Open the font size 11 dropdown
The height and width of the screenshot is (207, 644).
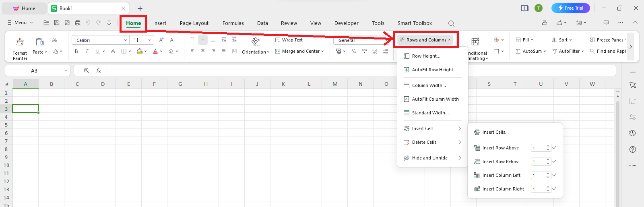click(150, 40)
